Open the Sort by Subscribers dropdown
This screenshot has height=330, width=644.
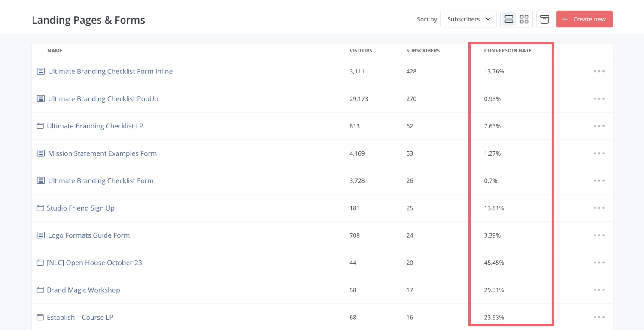[468, 19]
